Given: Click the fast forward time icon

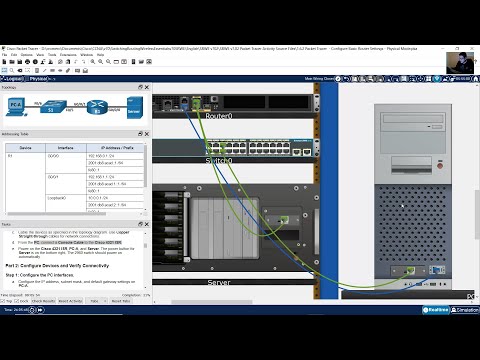Looking at the screenshot, I should click(x=40, y=310).
